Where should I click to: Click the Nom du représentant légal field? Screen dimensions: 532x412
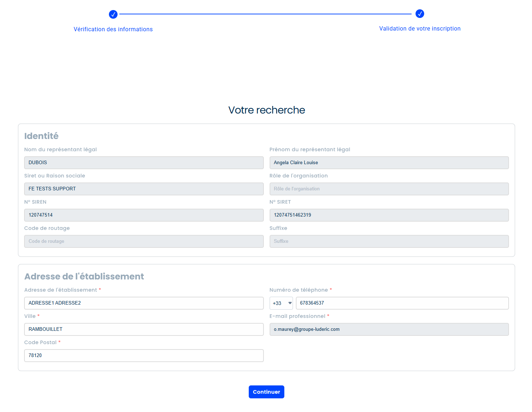tap(144, 163)
